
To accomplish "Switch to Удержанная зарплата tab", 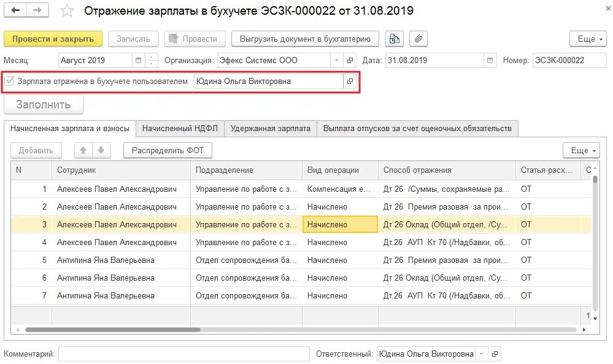I will 270,129.
